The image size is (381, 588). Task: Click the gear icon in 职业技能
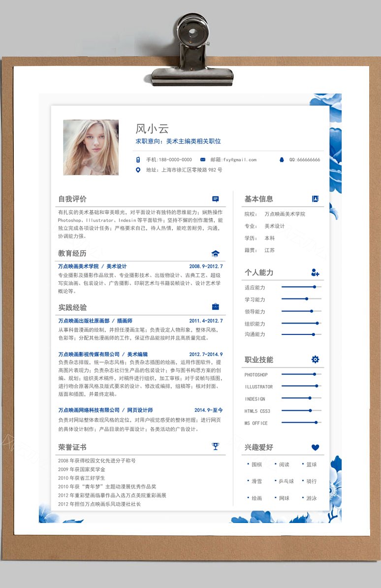pos(316,359)
